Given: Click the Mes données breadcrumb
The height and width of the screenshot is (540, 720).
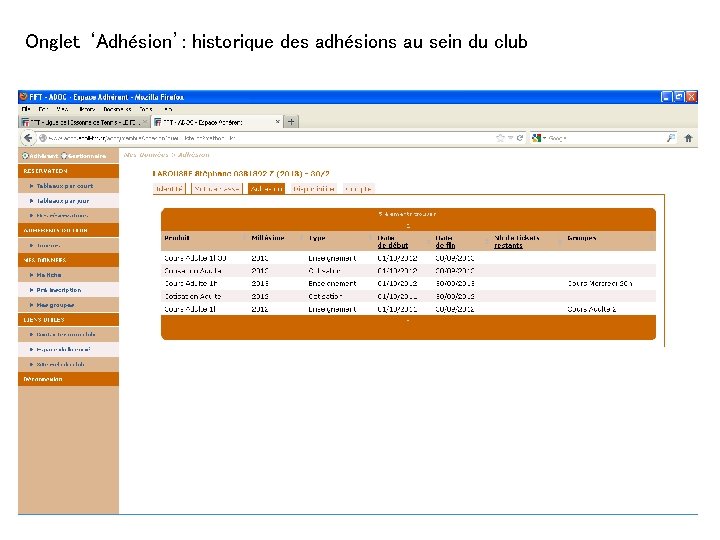Looking at the screenshot, I should pos(146,155).
